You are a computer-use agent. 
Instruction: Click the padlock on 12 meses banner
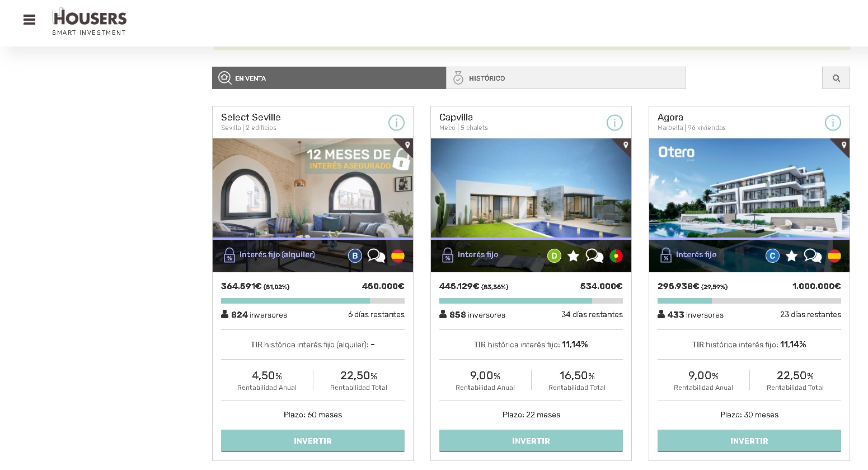click(x=401, y=159)
